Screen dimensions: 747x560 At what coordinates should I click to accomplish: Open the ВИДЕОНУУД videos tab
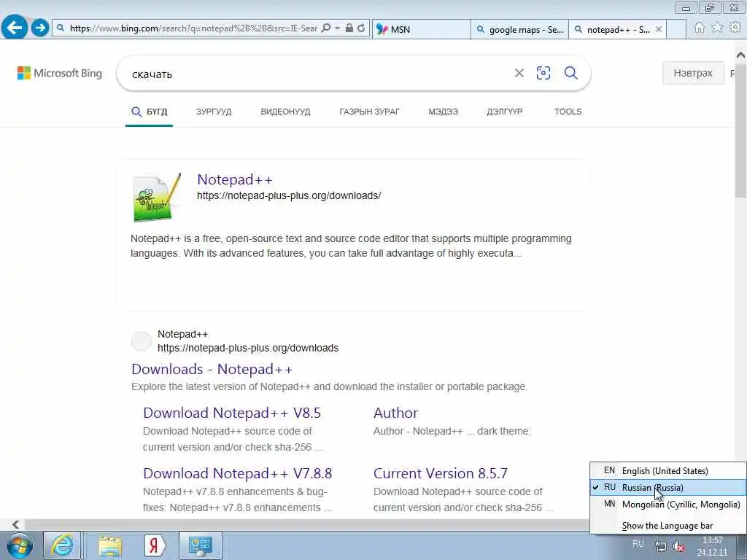click(x=285, y=112)
